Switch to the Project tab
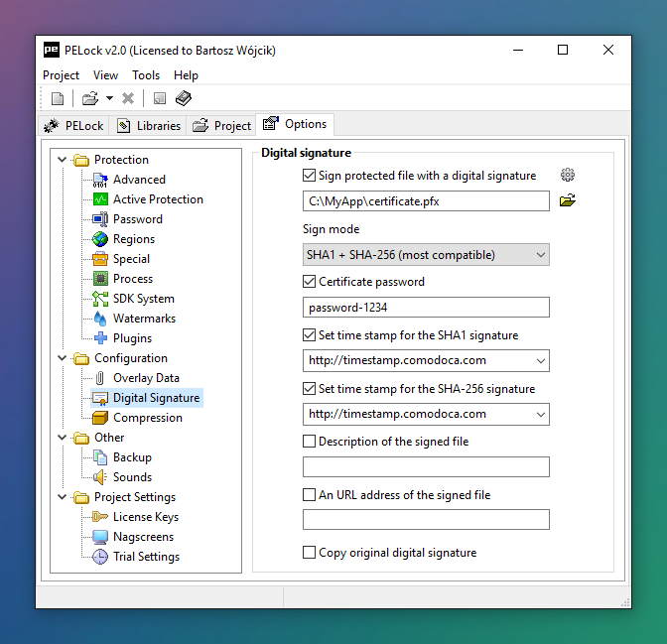Image resolution: width=667 pixels, height=644 pixels. [x=221, y=126]
